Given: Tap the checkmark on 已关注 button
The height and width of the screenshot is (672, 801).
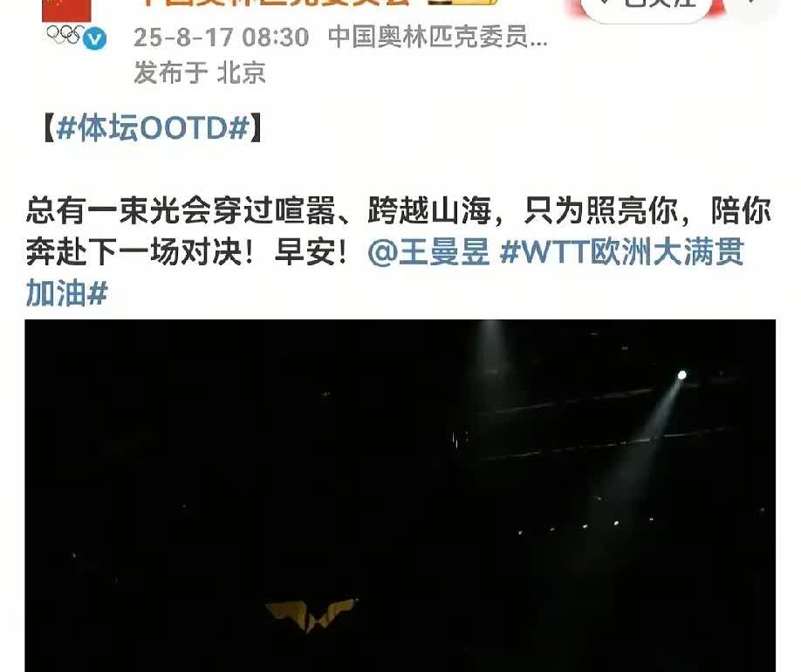Looking at the screenshot, I should 607,3.
